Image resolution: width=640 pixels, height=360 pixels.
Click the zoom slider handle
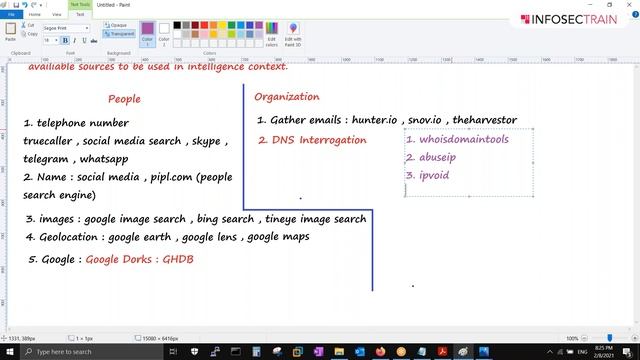[x=610, y=338]
